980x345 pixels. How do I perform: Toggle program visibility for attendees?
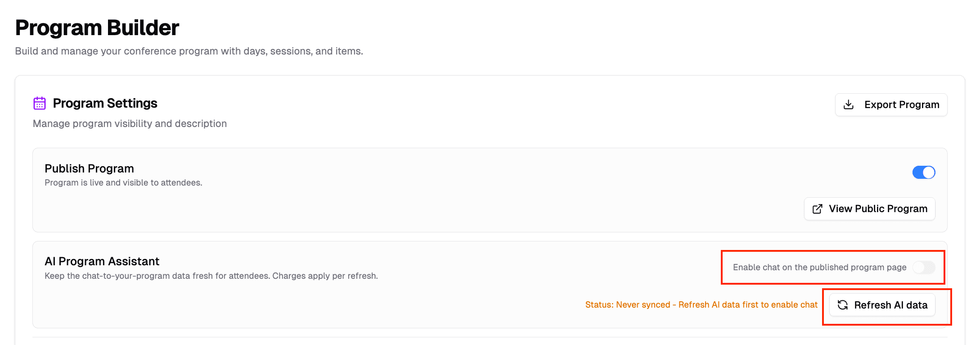coord(924,172)
